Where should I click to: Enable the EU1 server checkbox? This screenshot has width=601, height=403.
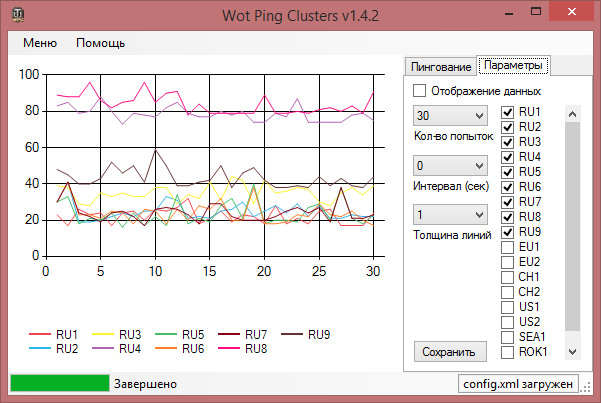(507, 247)
